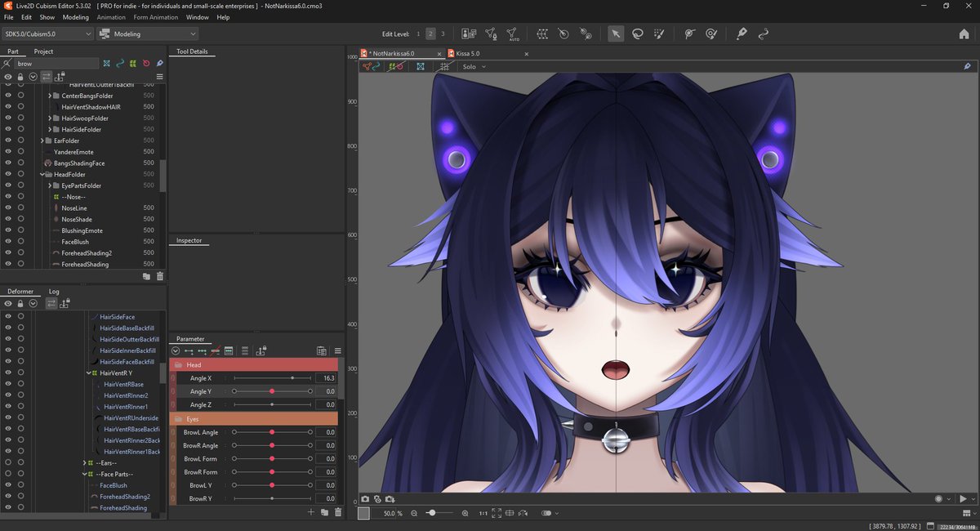Switch to the Project tab
980x531 pixels.
pos(43,51)
